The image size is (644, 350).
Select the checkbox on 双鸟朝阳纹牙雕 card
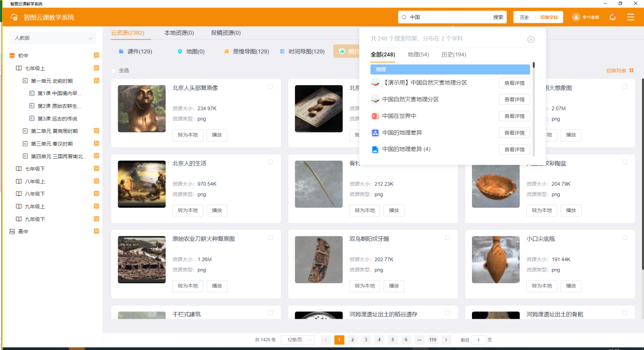click(448, 237)
